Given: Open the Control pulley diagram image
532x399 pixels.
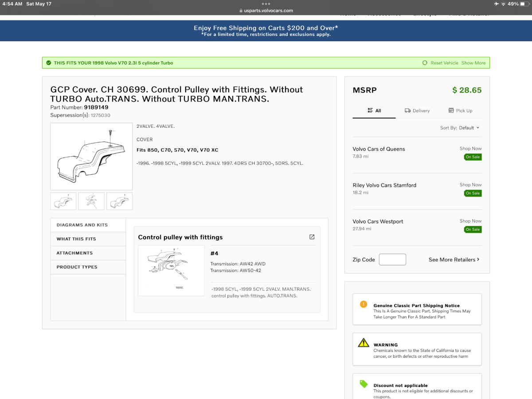Looking at the screenshot, I should click(165, 270).
